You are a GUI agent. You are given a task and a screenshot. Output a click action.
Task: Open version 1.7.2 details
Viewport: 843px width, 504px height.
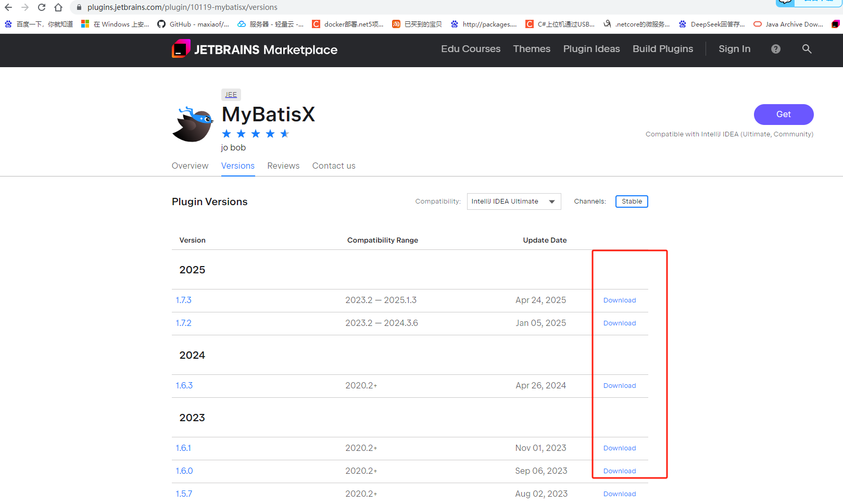(183, 323)
